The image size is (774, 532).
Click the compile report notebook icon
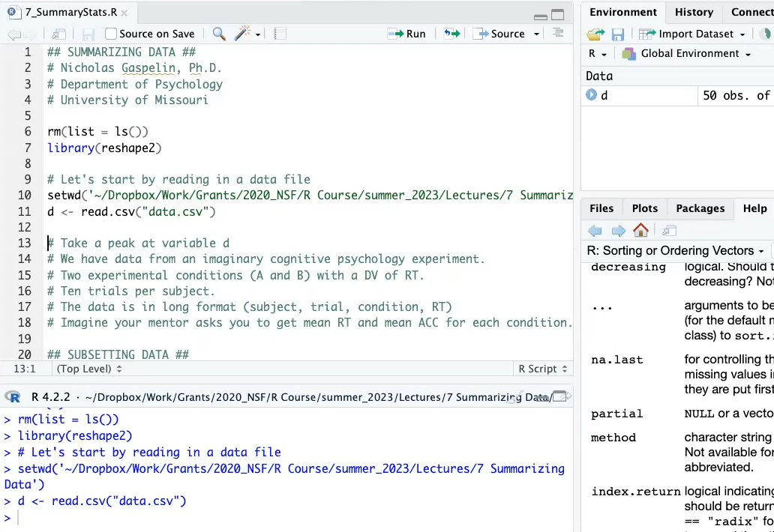[x=280, y=34]
